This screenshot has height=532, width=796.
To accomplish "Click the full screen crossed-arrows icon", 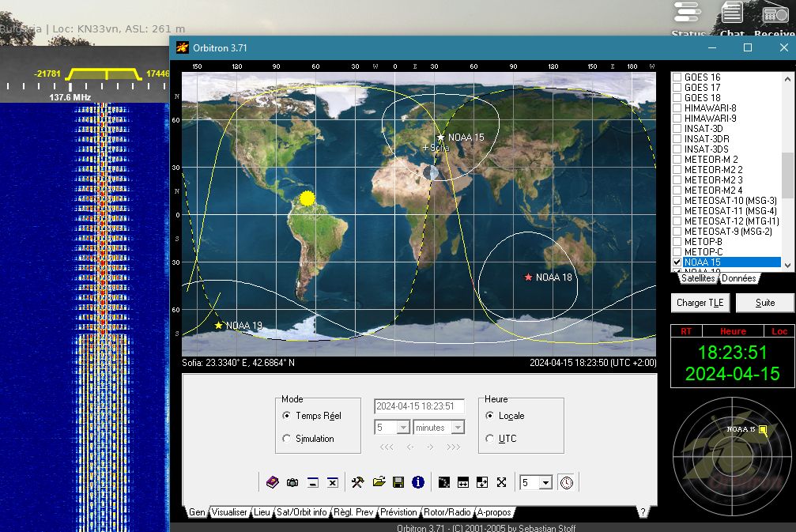I will point(501,482).
